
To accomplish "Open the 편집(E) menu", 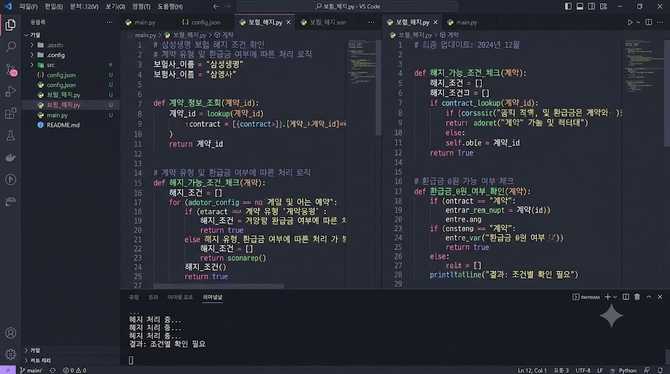I will [x=54, y=6].
